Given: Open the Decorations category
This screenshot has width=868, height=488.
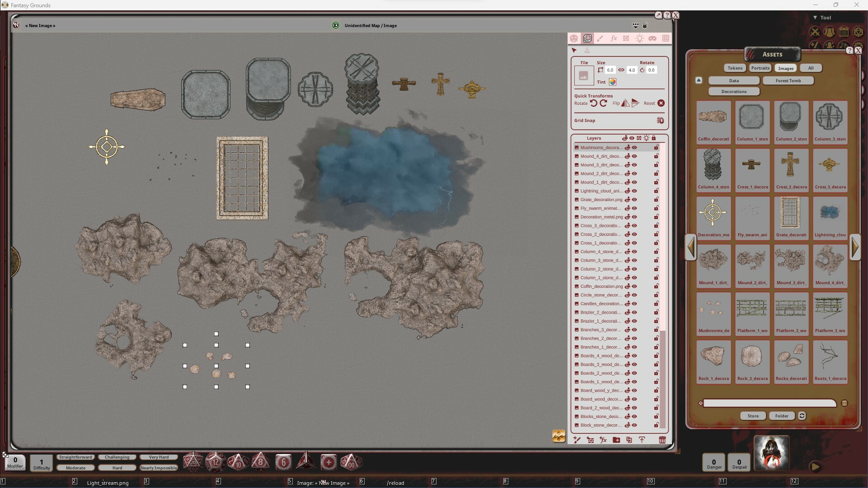Looking at the screenshot, I should point(733,91).
